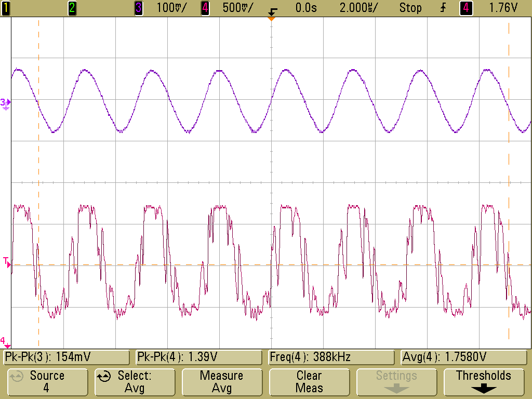Click the channel 4 500mV scale value

click(x=238, y=8)
